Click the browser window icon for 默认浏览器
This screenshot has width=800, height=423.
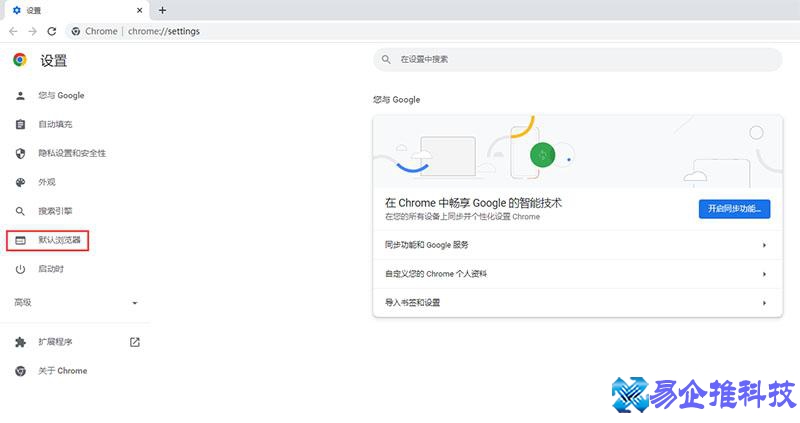pyautogui.click(x=20, y=240)
